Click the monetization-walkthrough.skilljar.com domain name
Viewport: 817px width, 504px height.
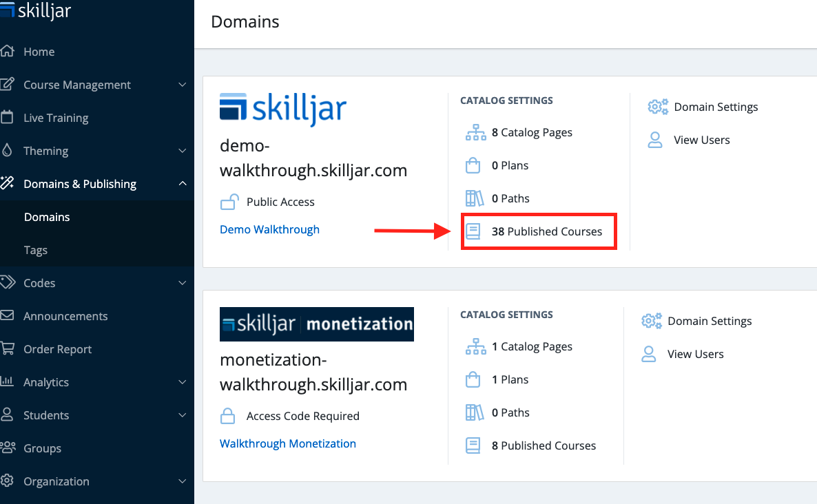(x=313, y=372)
